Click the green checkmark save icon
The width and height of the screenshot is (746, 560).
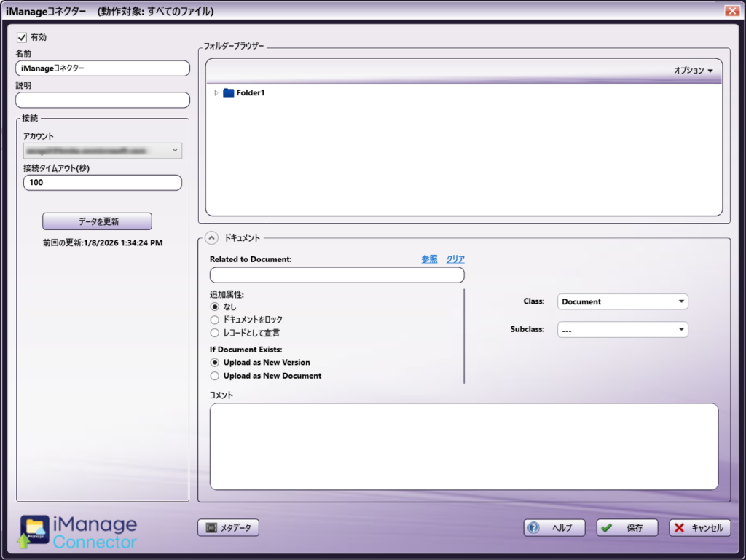pos(607,528)
